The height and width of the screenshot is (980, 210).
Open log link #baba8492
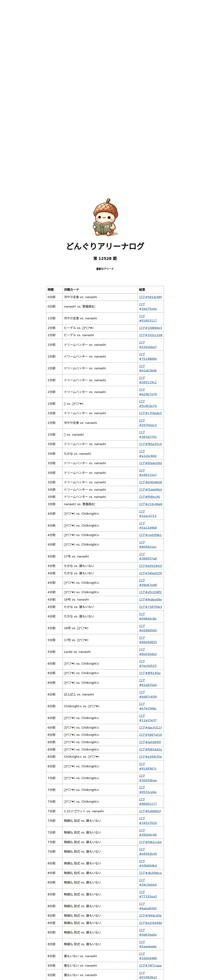pos(148,906)
